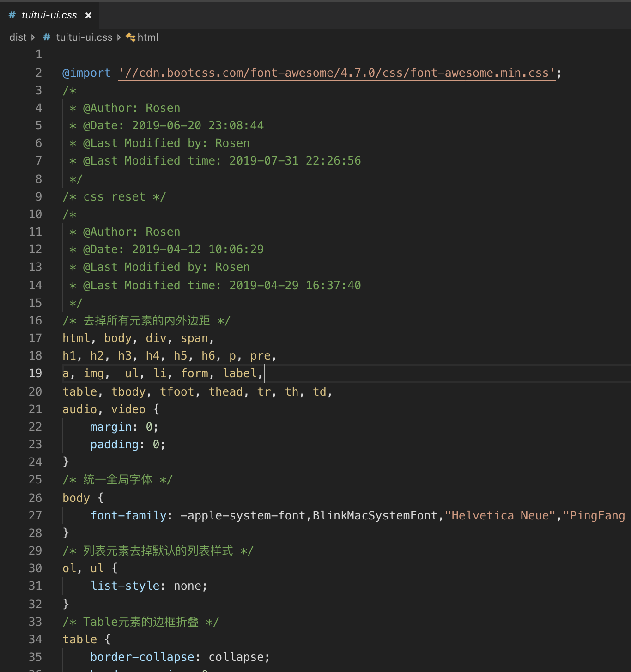Image resolution: width=631 pixels, height=672 pixels.
Task: Click the margin property on line 22
Action: click(x=111, y=427)
